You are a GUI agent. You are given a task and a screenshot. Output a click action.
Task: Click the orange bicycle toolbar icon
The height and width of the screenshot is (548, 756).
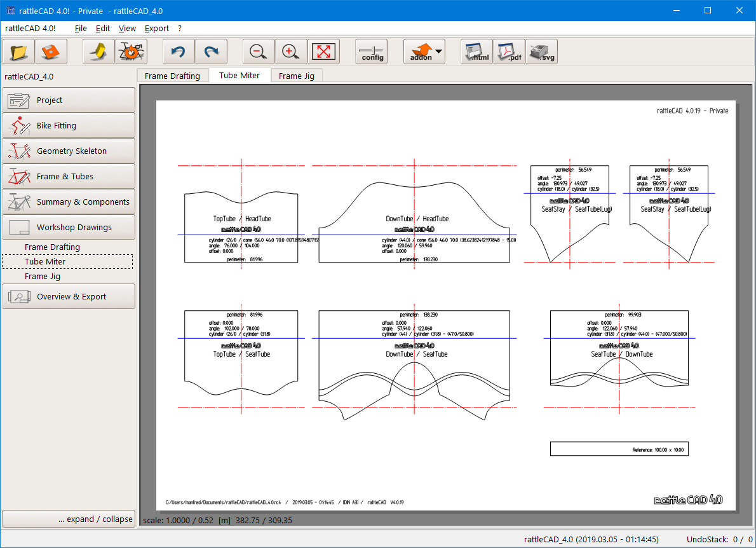click(131, 51)
